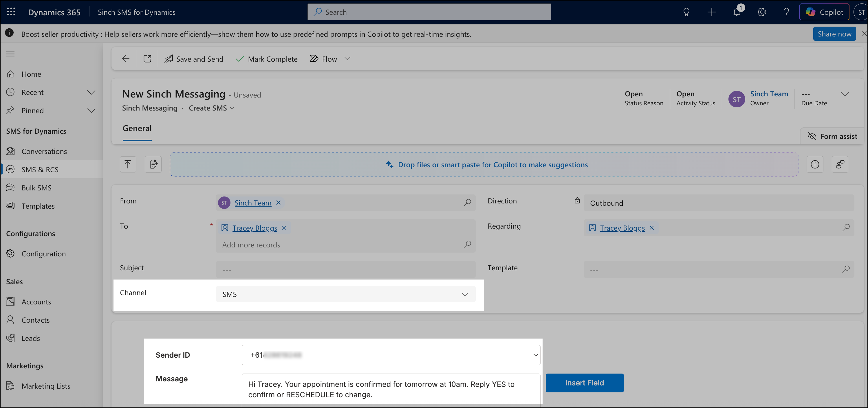The width and height of the screenshot is (868, 408).
Task: Open the settings gear in header
Action: coord(761,12)
